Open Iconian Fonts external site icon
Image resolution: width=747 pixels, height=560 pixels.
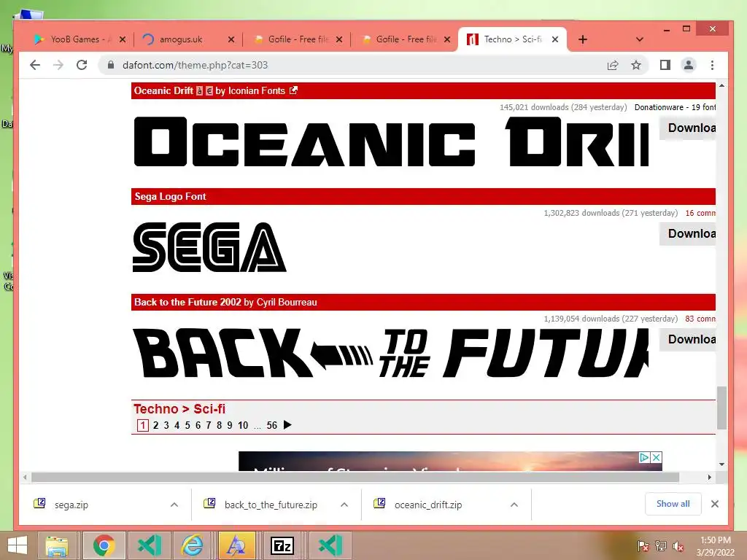click(x=293, y=90)
